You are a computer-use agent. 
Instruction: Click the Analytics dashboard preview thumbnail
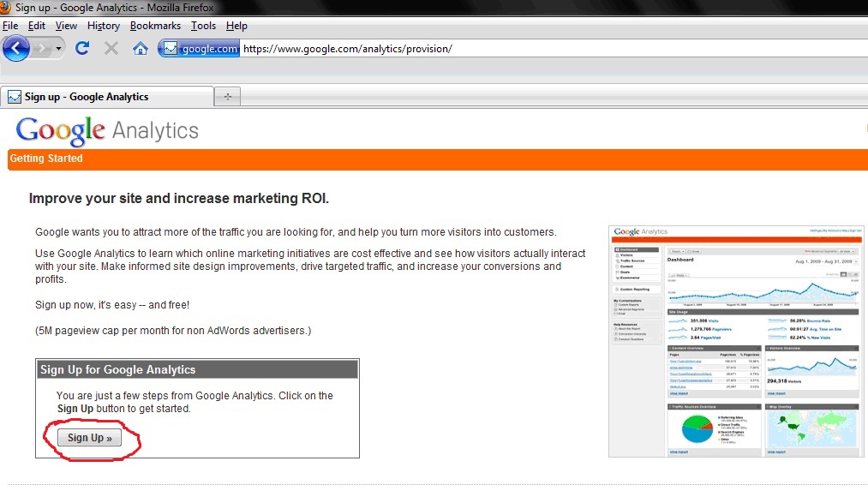coord(736,342)
